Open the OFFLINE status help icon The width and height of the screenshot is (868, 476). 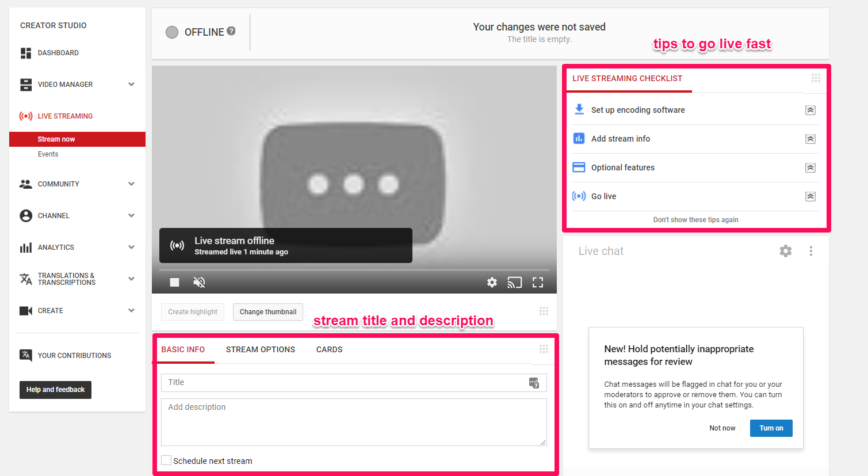click(231, 31)
